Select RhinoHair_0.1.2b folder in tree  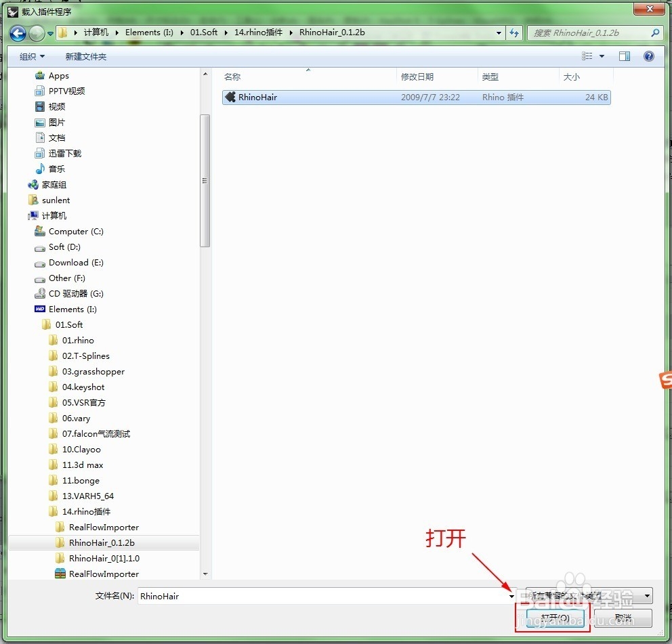102,543
